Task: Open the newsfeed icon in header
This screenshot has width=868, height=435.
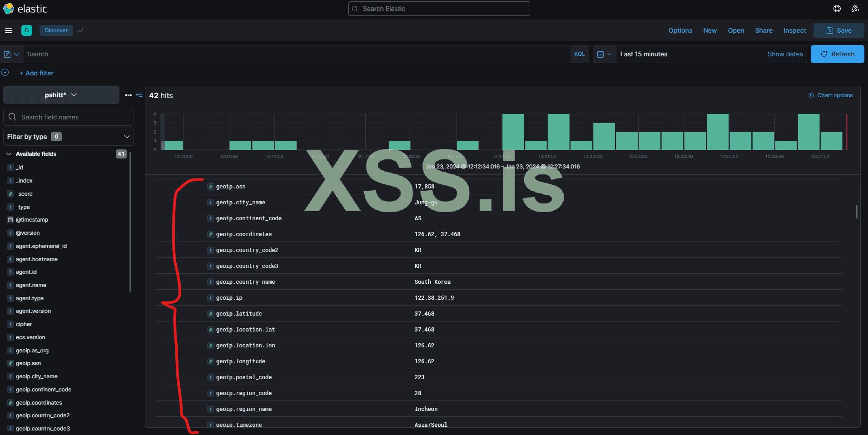Action: pos(855,9)
